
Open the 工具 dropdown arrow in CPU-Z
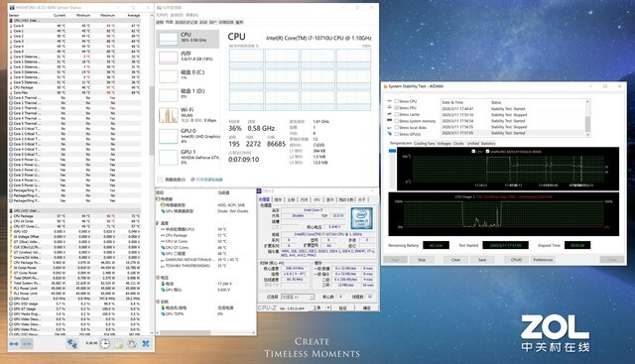328,307
